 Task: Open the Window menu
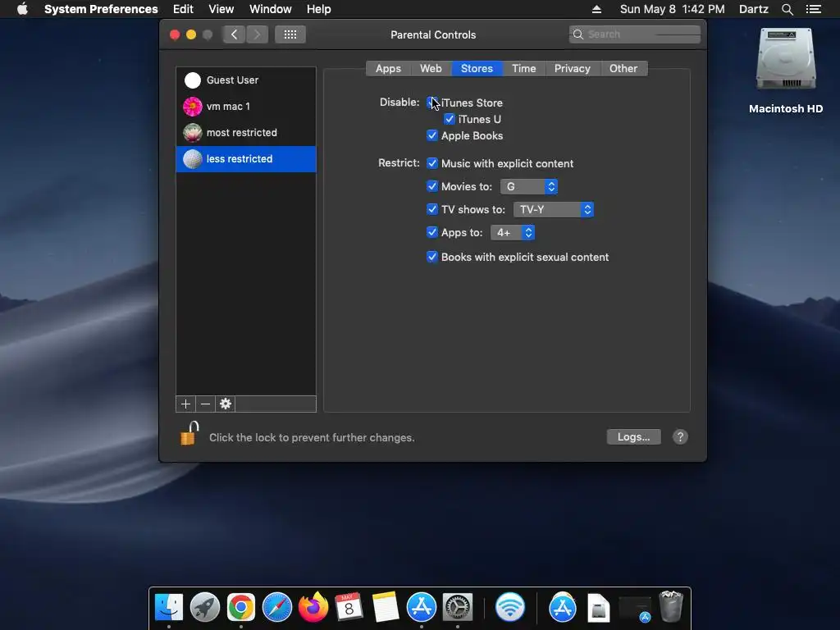tap(271, 9)
